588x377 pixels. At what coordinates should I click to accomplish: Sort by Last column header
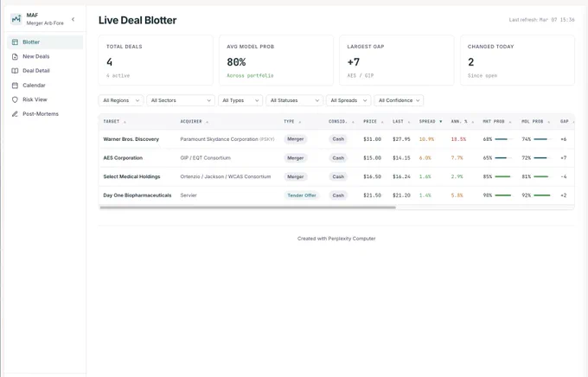pyautogui.click(x=401, y=122)
